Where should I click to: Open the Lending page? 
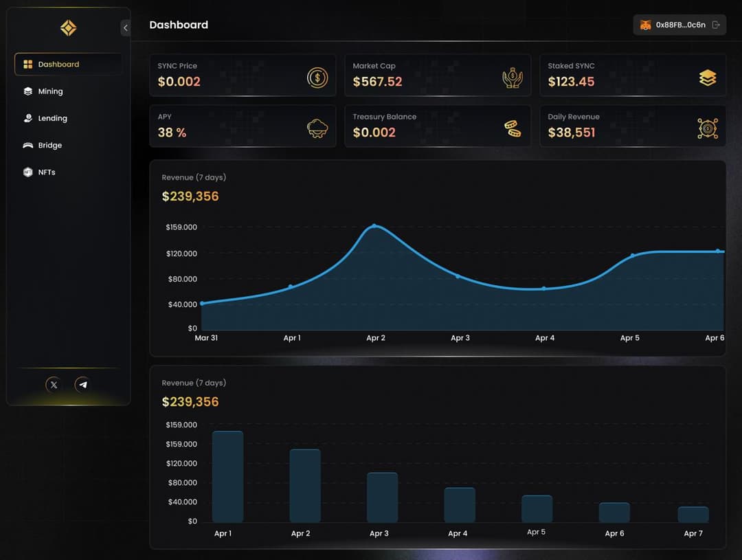click(52, 118)
